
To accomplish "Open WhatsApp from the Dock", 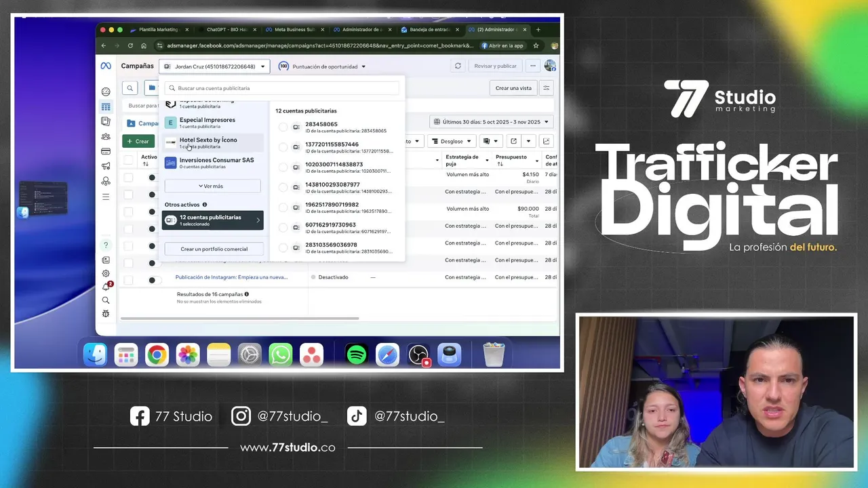I will pyautogui.click(x=280, y=354).
